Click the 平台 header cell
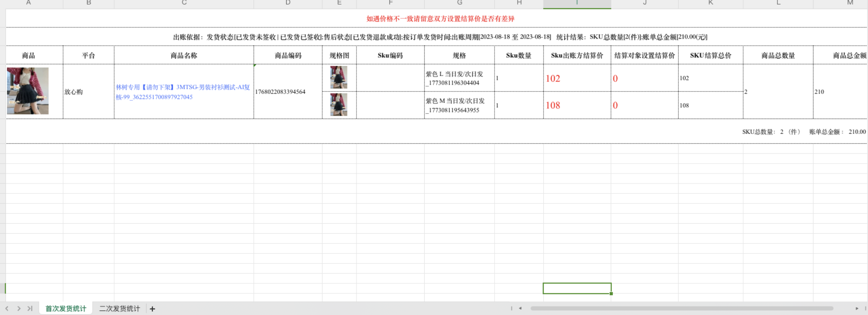This screenshot has width=868, height=315. (89, 55)
